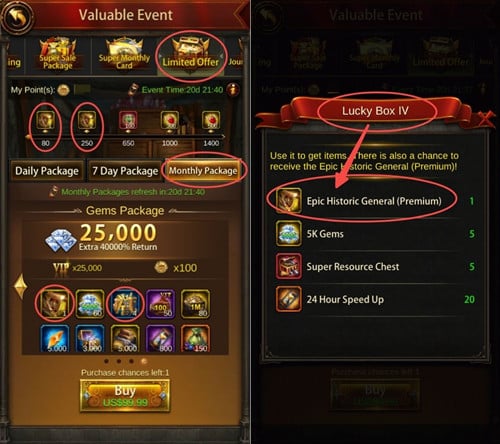Select the Monthly Package tab
This screenshot has width=500, height=444.
point(203,171)
